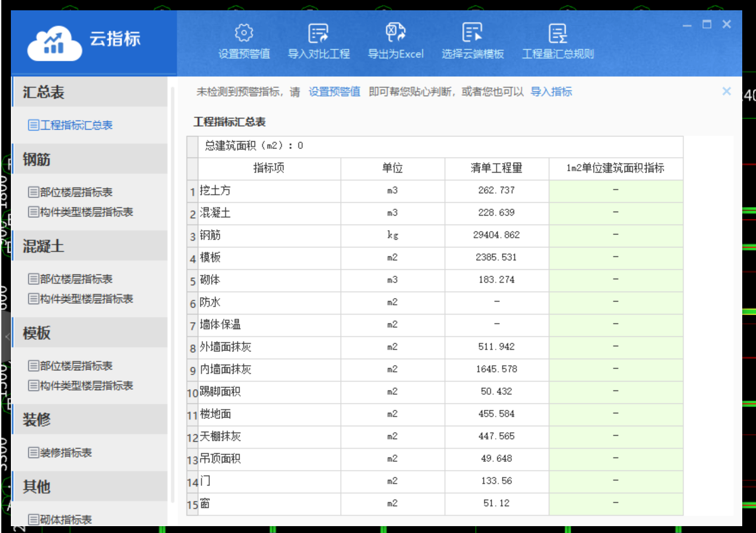756x533 pixels.
Task: Click the 导出为Excel icon
Action: tap(395, 32)
